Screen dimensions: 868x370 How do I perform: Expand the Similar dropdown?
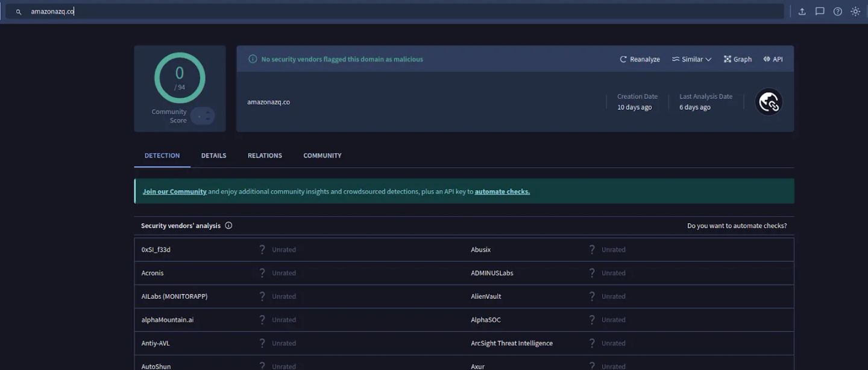692,59
